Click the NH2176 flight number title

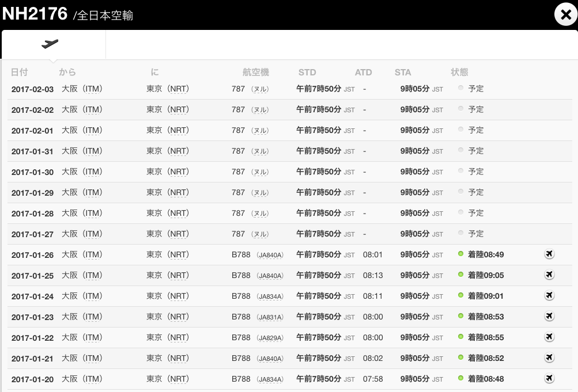click(35, 14)
